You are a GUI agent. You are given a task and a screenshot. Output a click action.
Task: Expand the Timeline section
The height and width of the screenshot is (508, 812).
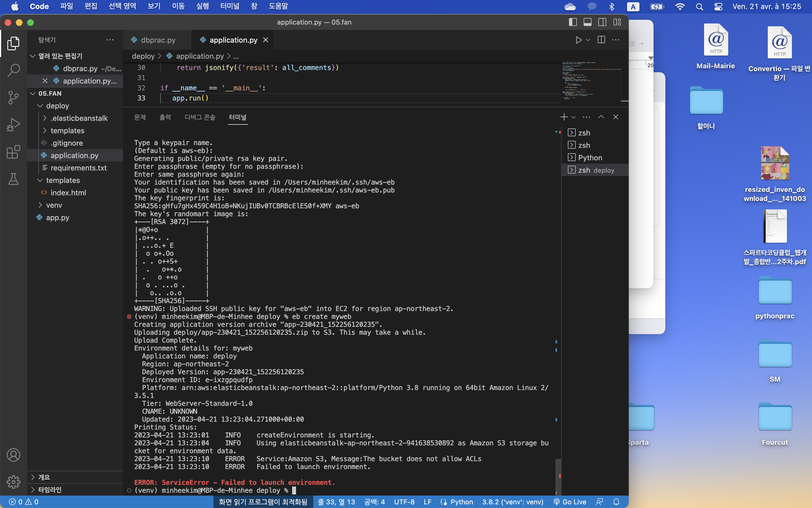[x=32, y=490]
